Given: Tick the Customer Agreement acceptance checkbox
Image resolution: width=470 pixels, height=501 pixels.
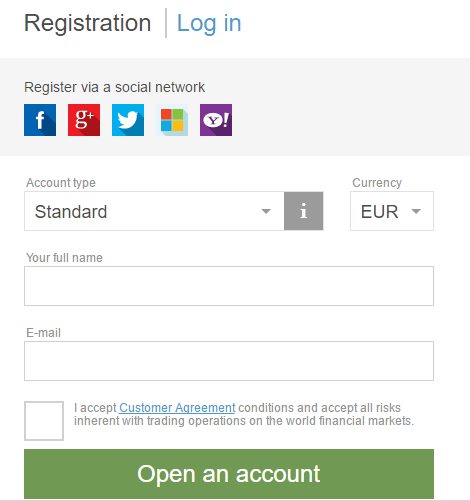Looking at the screenshot, I should [44, 421].
